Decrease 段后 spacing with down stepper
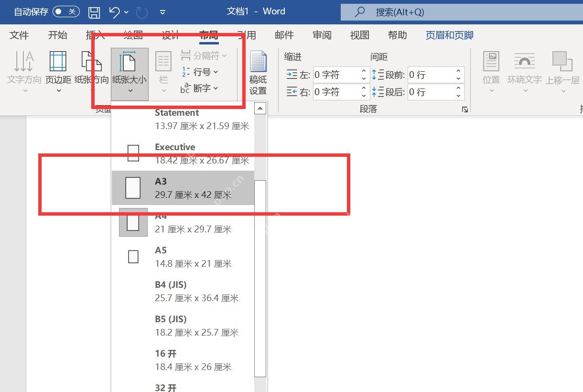This screenshot has height=392, width=583. click(x=459, y=96)
